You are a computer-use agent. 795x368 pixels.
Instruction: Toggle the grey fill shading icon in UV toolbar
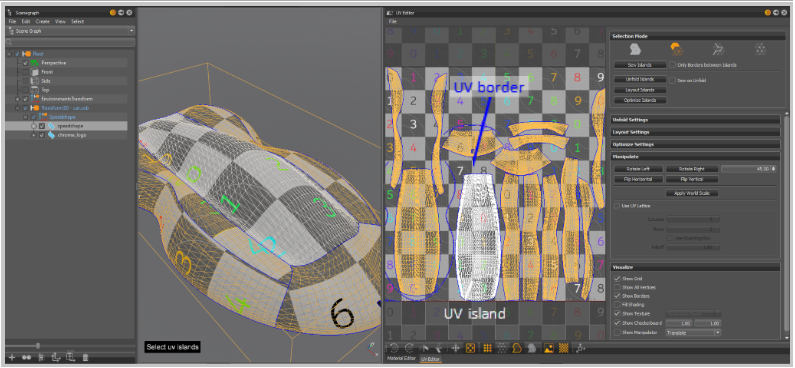coord(532,348)
